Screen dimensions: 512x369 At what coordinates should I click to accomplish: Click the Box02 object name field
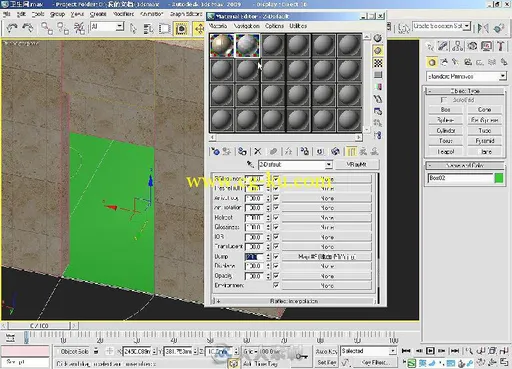460,178
